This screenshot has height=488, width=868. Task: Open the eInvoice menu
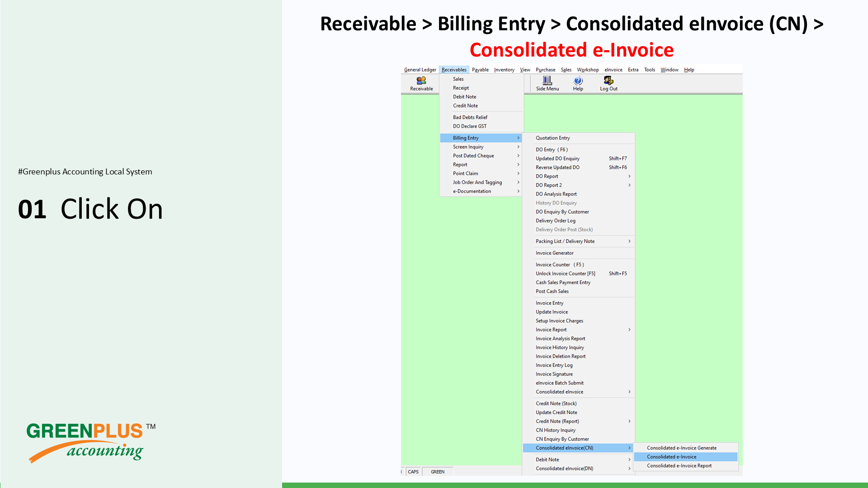[x=613, y=70]
